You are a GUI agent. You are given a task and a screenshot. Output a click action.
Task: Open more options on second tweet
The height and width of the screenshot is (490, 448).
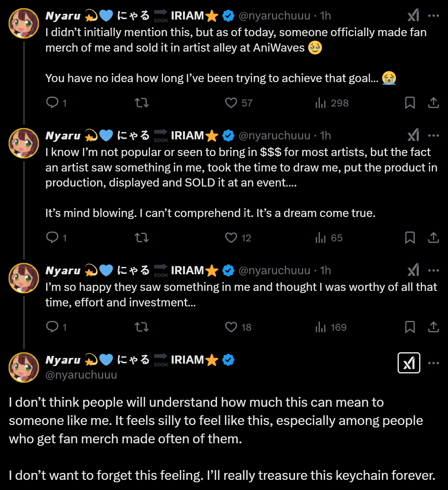click(x=433, y=135)
